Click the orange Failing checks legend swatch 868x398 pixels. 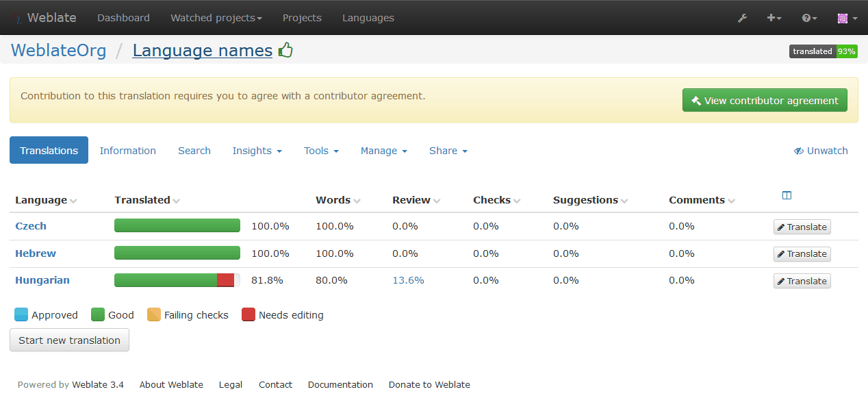[154, 315]
